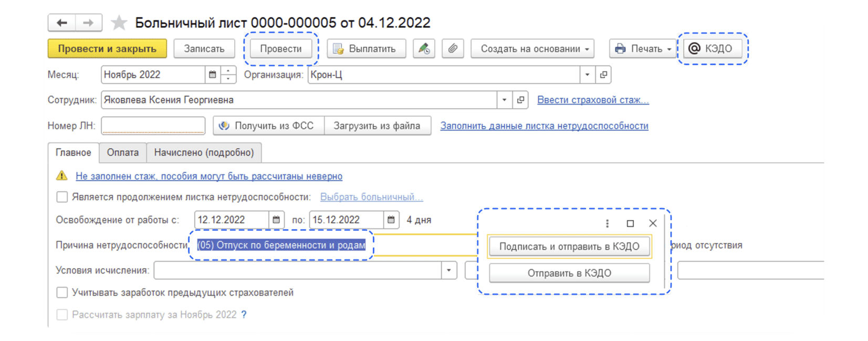The height and width of the screenshot is (341, 868).
Task: Toggle 'Учитывать заработок предыдущих страхователей' checkbox
Action: (62, 293)
